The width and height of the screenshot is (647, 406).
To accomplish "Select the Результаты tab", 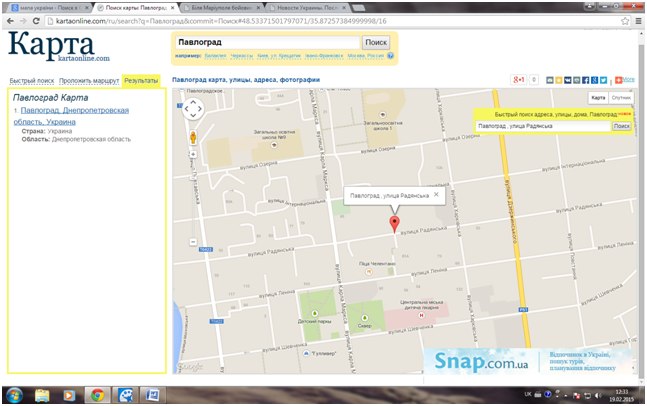I will pyautogui.click(x=141, y=81).
